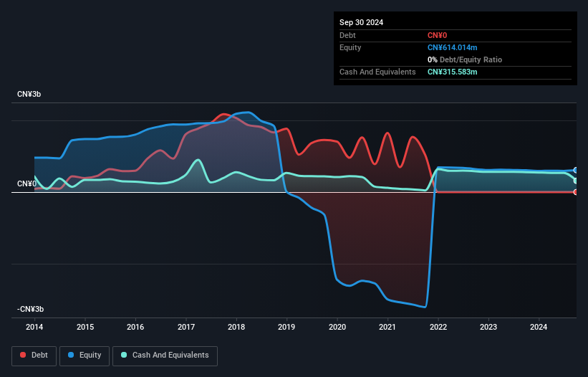Toggle the Debt series legend button

click(x=34, y=355)
